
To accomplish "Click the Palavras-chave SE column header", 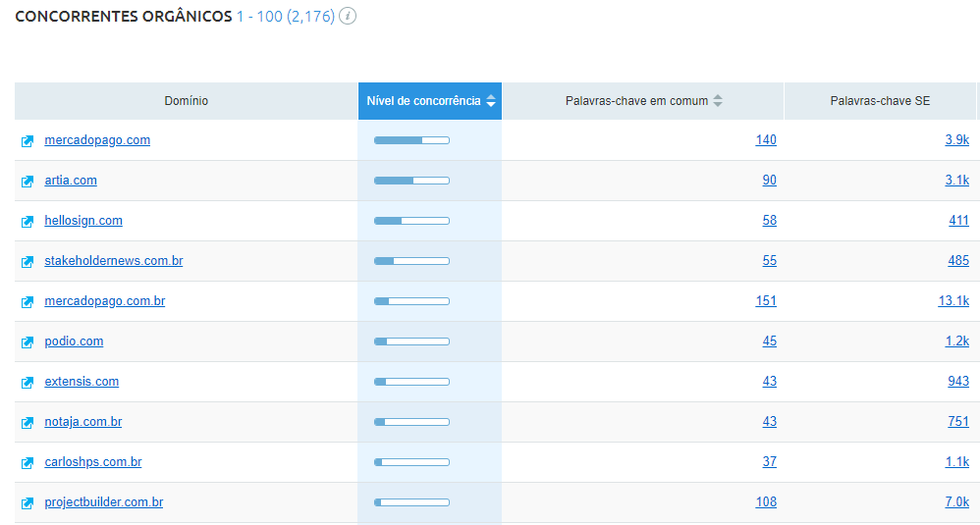I will (x=880, y=100).
